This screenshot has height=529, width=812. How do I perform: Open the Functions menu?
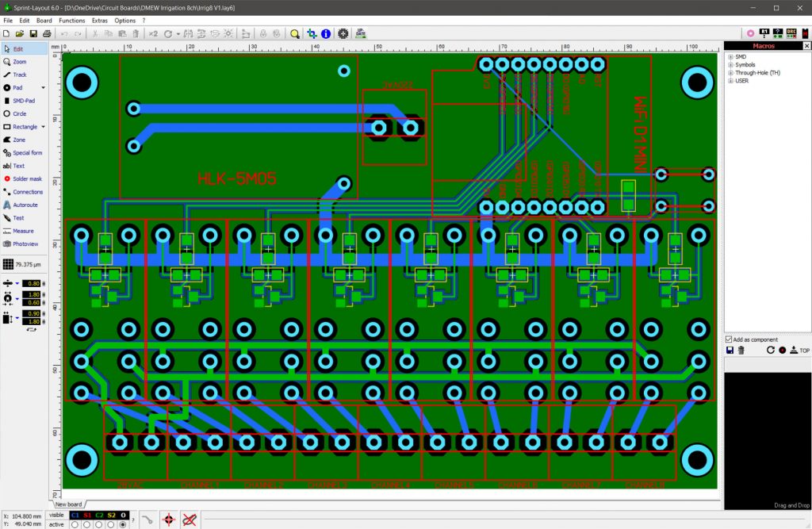coord(71,20)
